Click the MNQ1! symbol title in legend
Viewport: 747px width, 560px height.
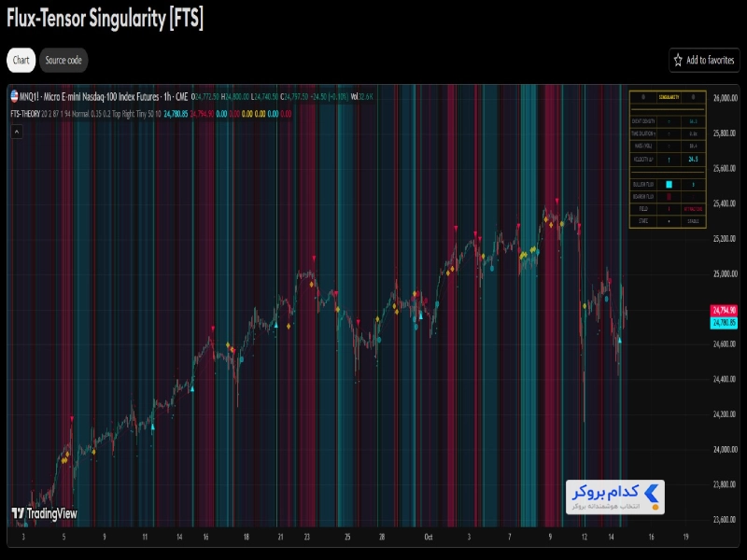click(104, 97)
